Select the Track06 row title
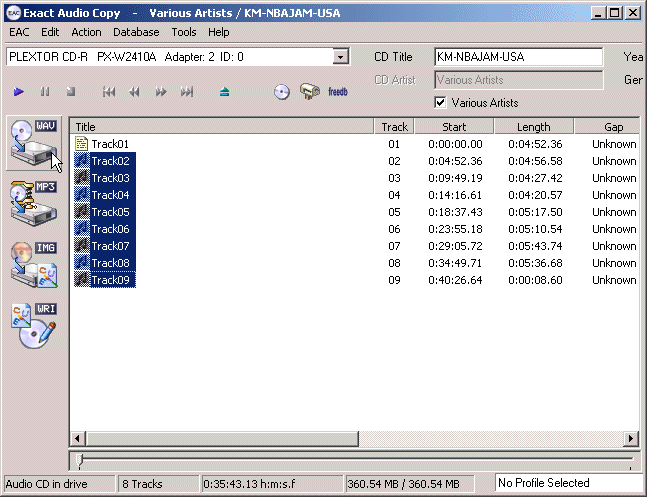The image size is (647, 497). point(111,229)
